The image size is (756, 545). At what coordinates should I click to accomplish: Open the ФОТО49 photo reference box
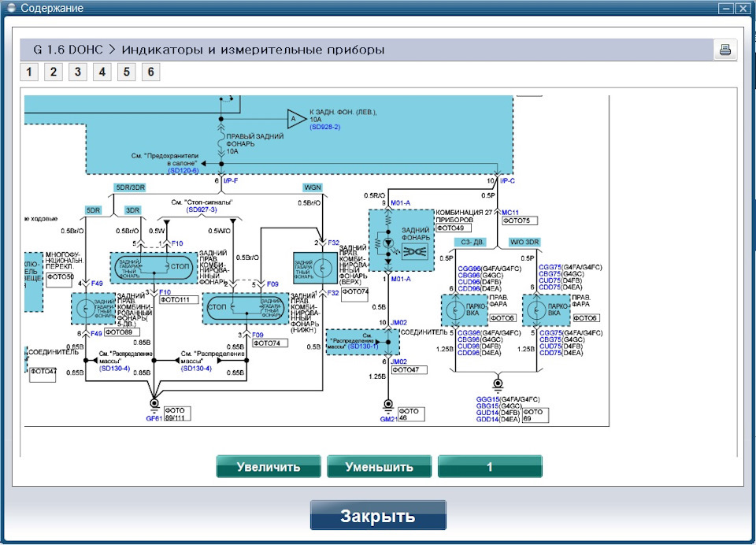click(454, 228)
